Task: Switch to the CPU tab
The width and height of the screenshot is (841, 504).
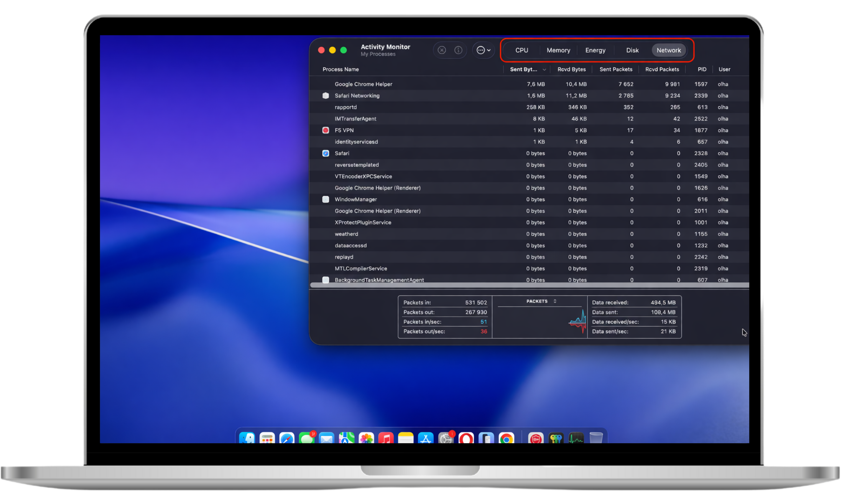Action: 521,50
